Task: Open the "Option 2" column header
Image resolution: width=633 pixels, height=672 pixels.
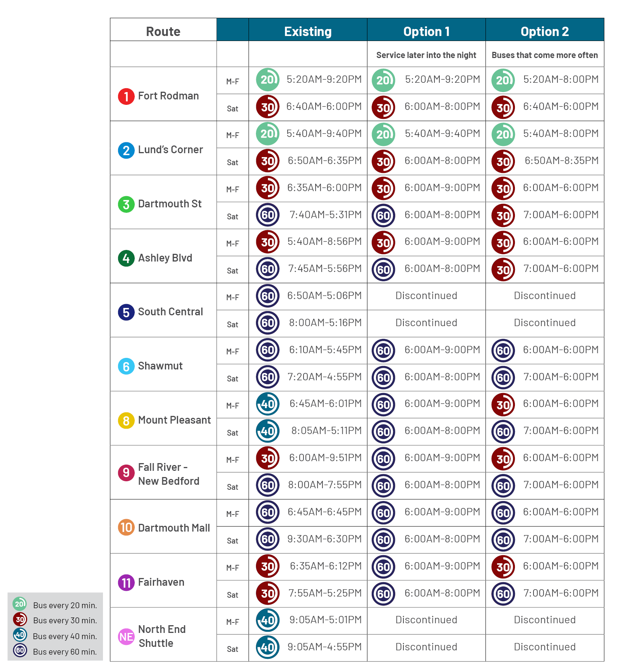Action: (545, 31)
